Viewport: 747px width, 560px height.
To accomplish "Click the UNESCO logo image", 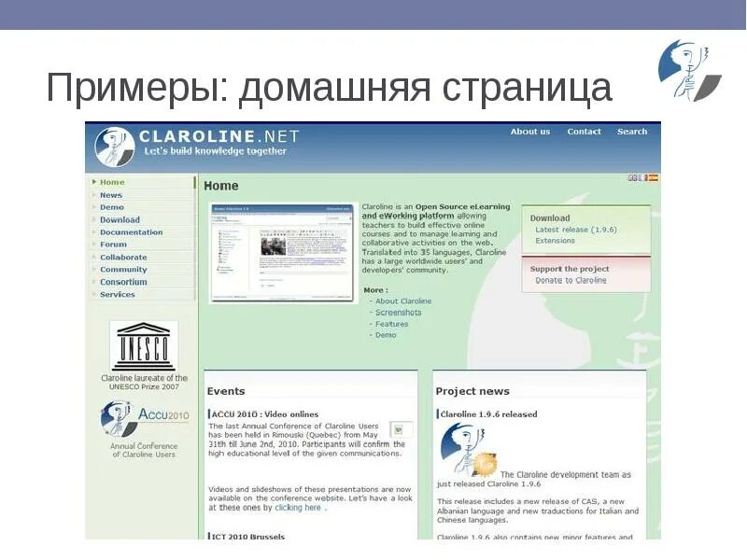I will pyautogui.click(x=144, y=346).
